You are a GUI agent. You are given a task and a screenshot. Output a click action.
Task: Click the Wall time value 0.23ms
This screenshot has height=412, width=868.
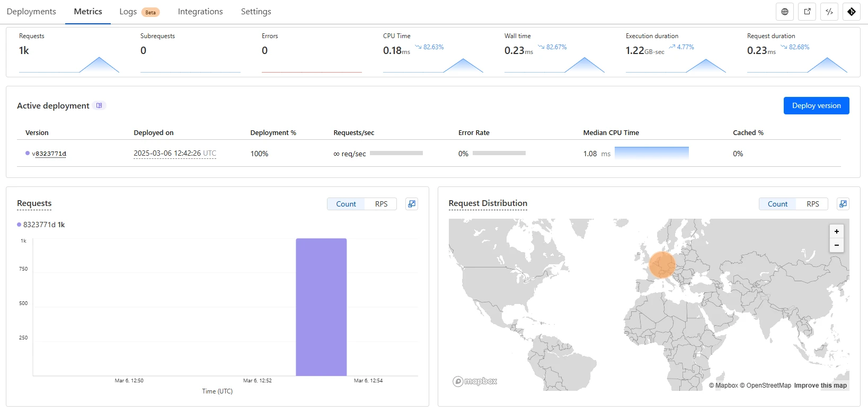point(519,51)
